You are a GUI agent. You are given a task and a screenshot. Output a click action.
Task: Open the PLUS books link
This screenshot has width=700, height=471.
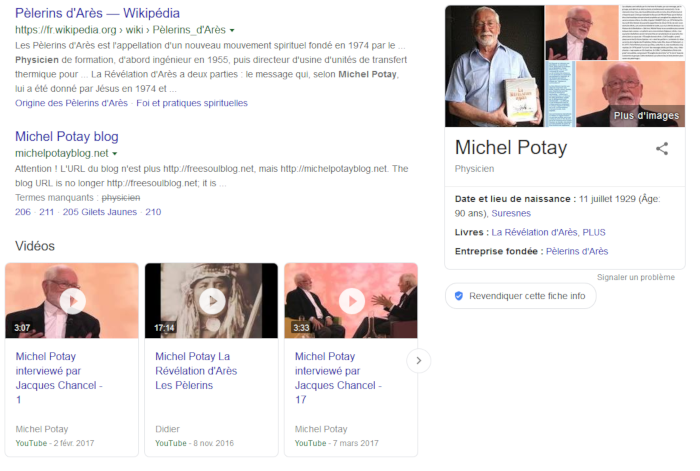pos(594,233)
